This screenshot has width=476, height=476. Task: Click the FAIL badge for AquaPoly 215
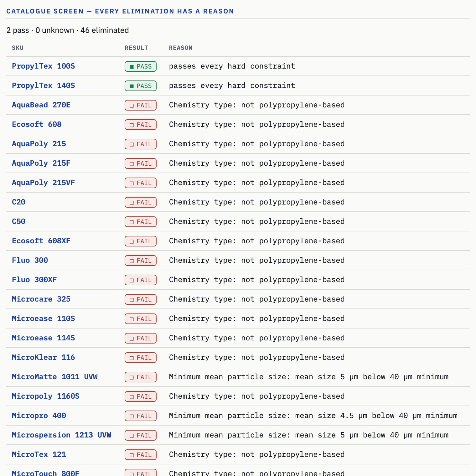pyautogui.click(x=141, y=144)
